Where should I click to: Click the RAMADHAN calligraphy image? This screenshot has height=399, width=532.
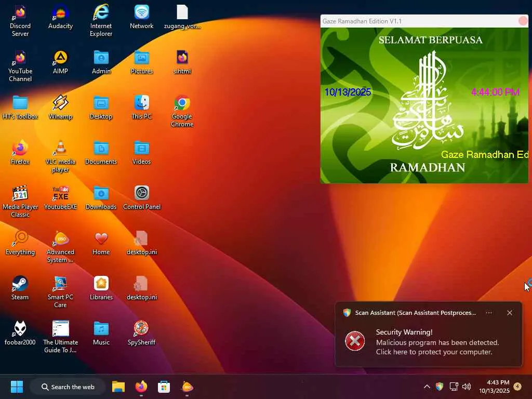tap(428, 101)
